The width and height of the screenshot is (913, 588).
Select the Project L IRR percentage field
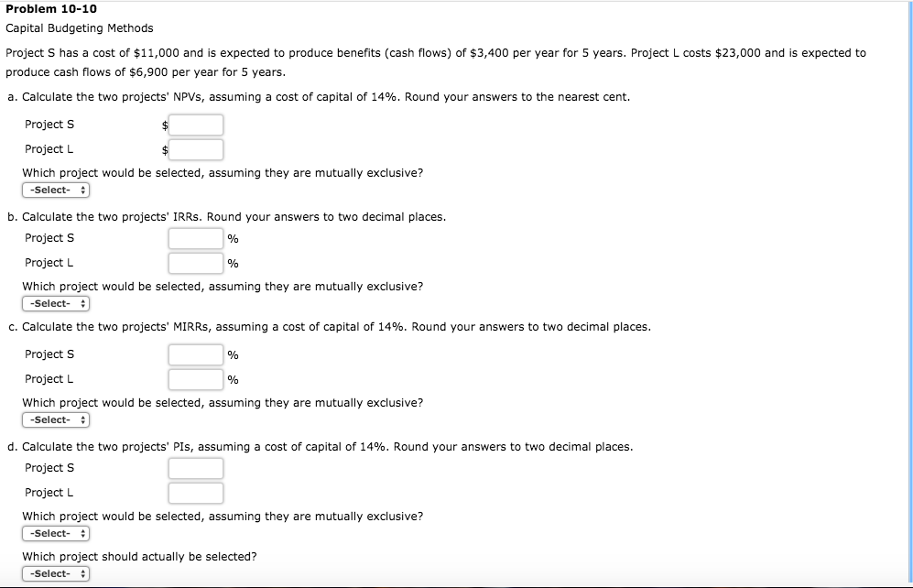pyautogui.click(x=195, y=263)
